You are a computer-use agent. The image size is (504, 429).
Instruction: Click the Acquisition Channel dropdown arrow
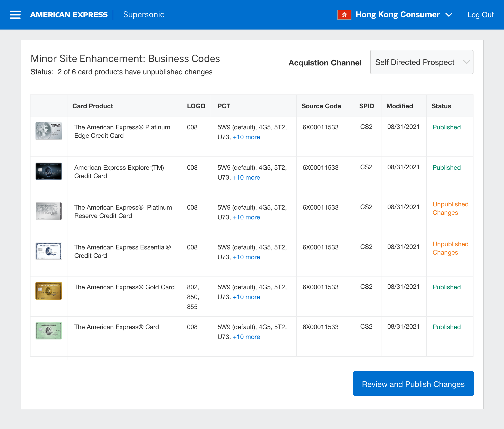click(466, 62)
